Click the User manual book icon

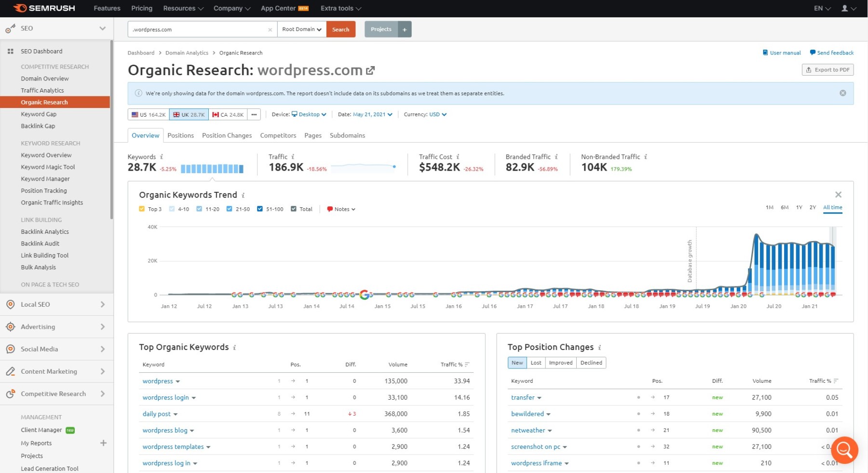765,53
